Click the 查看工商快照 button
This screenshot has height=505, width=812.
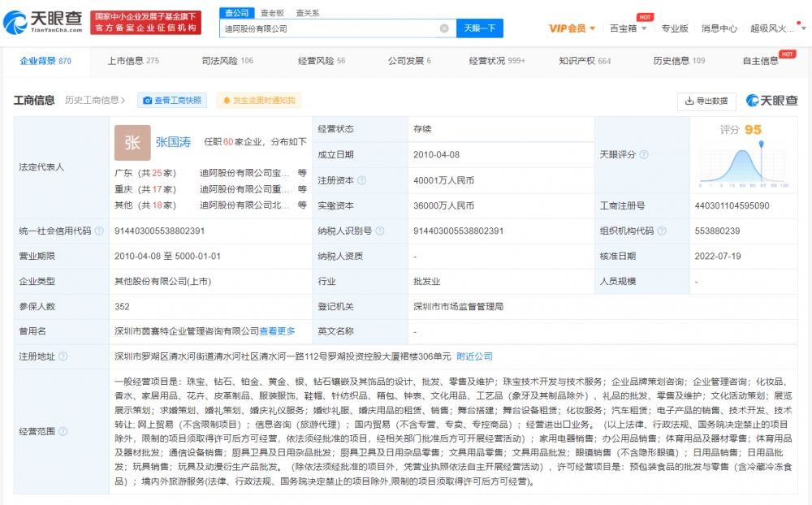(x=172, y=101)
